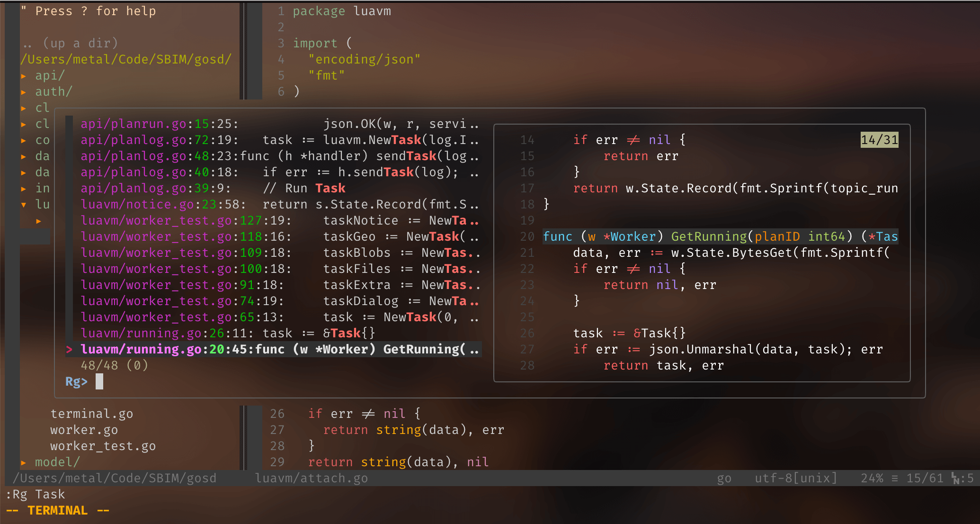Click the -- TERMINAL -- mode indicator
The height and width of the screenshot is (524, 980).
tap(58, 511)
